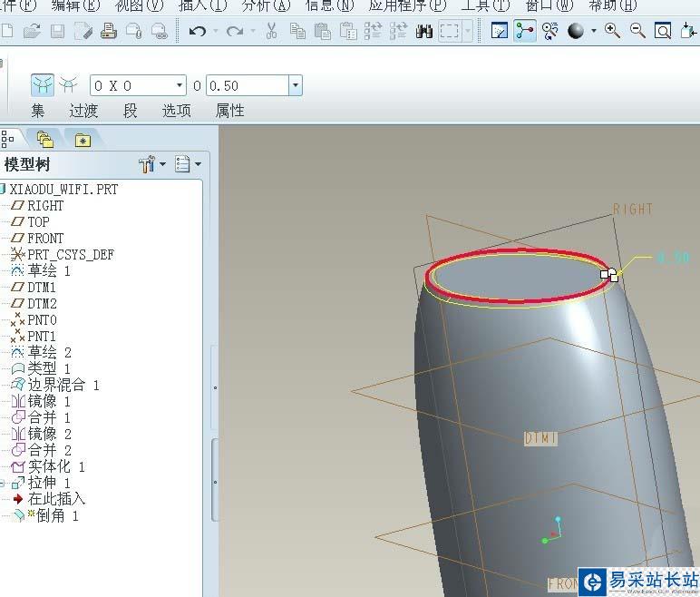700x597 pixels.
Task: Open the 属性 properties panel
Action: [x=229, y=111]
